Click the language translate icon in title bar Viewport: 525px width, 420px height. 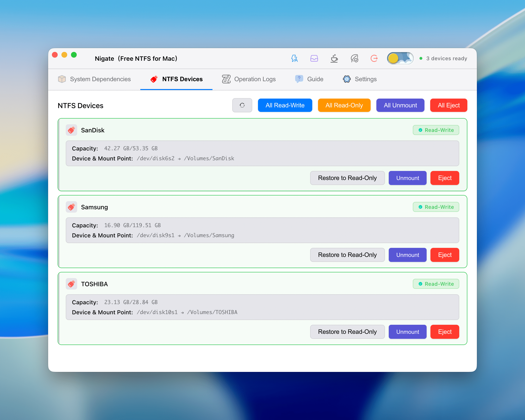(x=294, y=58)
